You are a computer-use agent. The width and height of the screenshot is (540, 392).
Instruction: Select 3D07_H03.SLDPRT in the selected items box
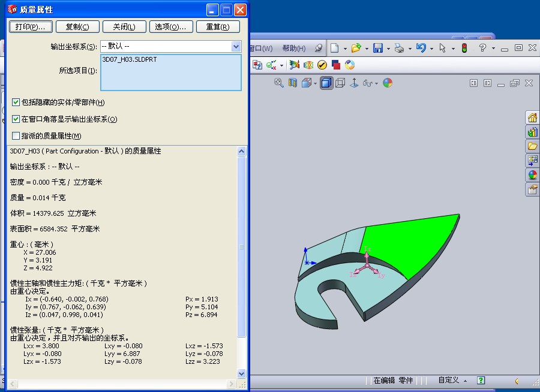pyautogui.click(x=130, y=60)
